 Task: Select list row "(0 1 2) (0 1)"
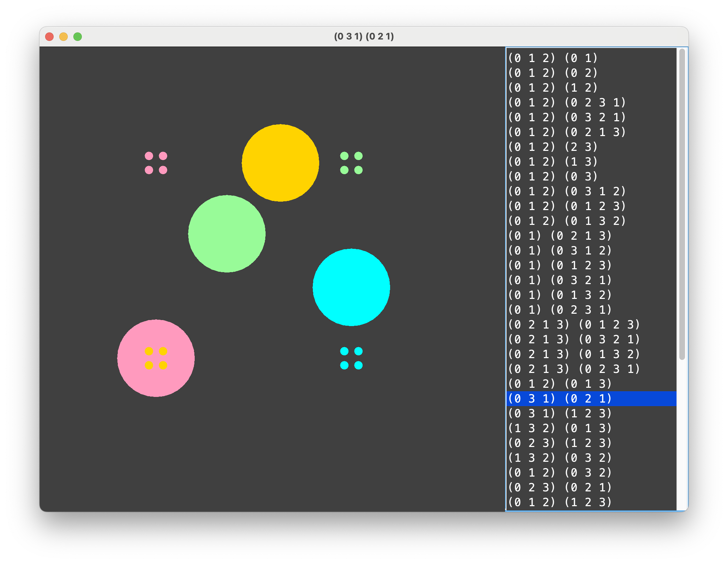click(591, 58)
